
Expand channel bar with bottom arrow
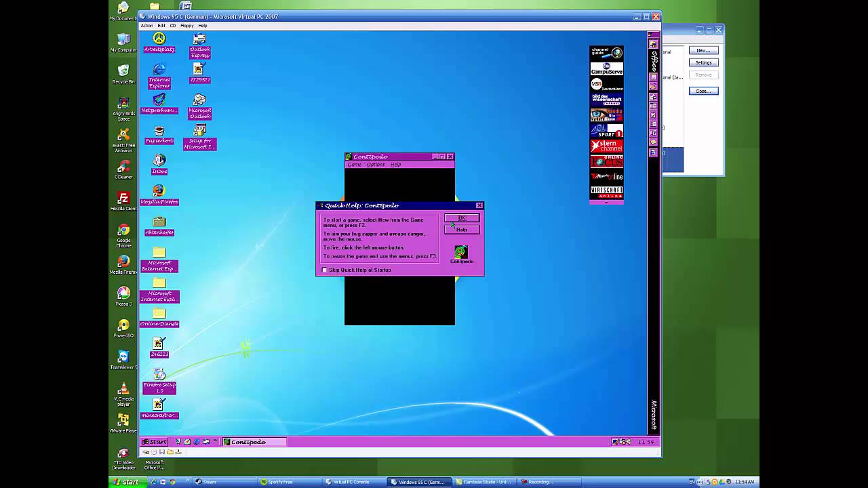(606, 202)
